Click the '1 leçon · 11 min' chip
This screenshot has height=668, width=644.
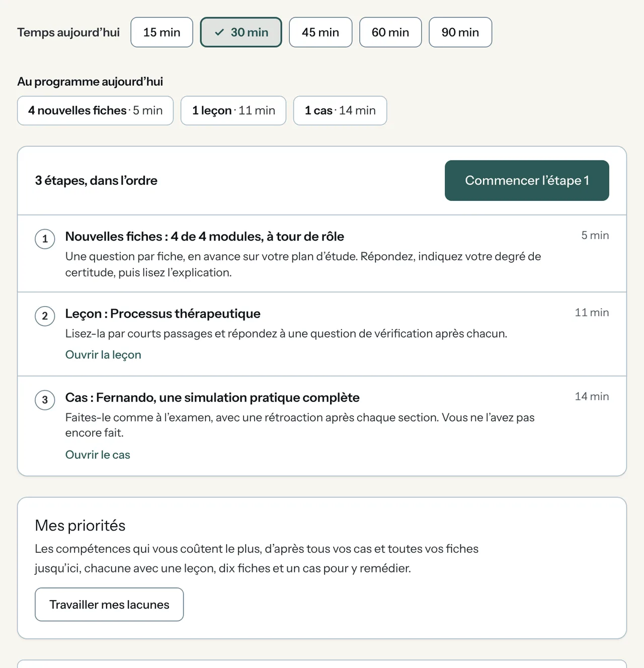point(233,110)
